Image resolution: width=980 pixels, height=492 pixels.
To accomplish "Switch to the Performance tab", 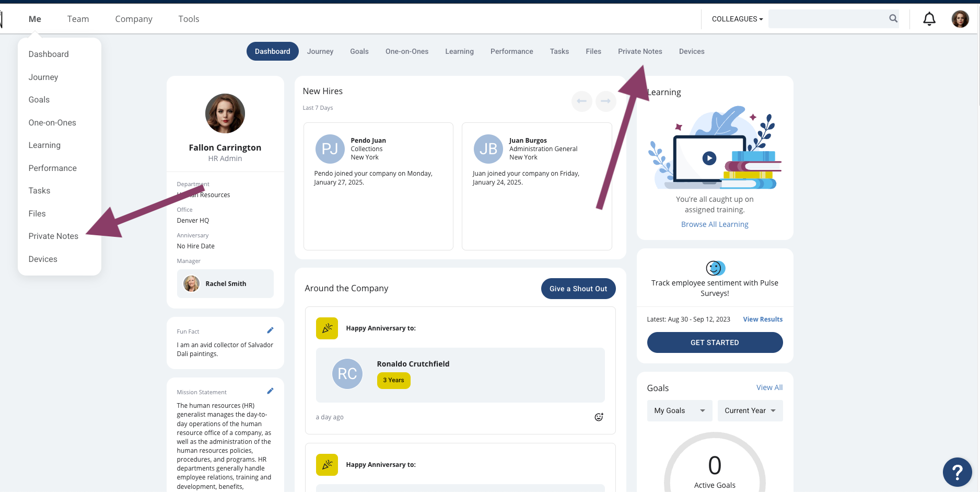I will [x=512, y=51].
